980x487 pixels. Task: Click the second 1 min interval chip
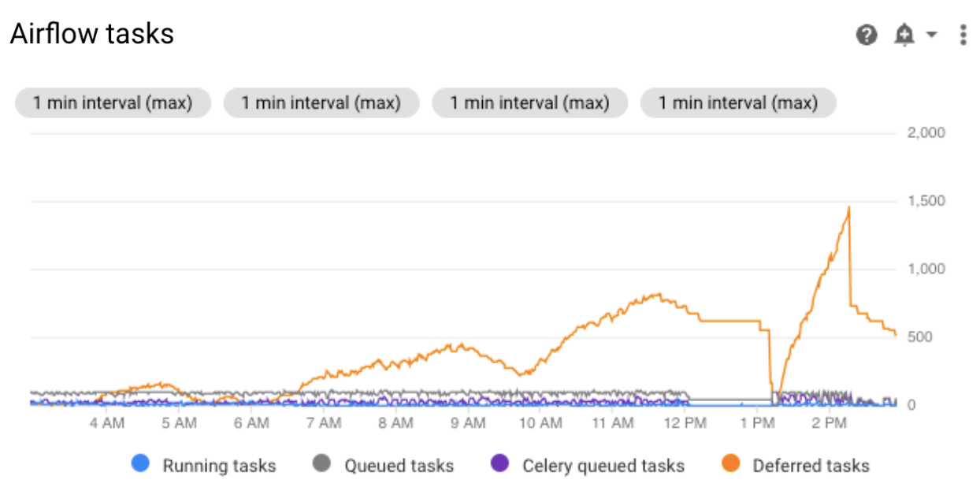coord(321,102)
